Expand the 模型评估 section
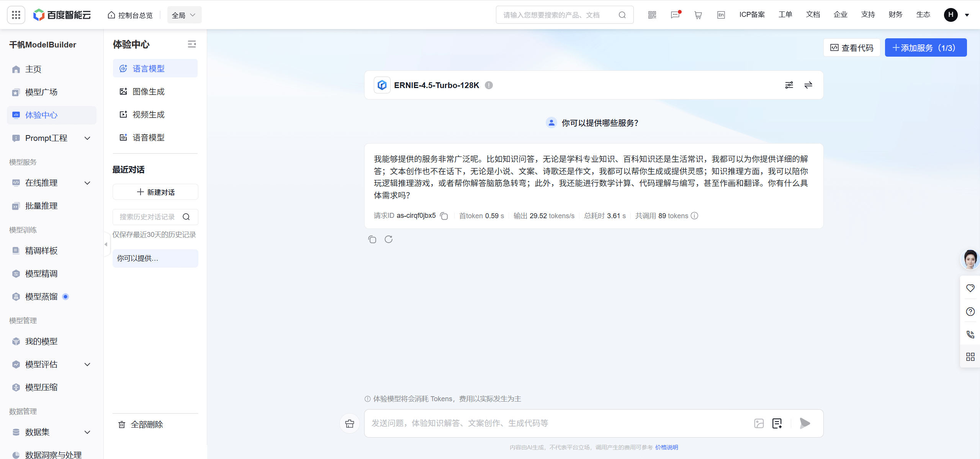 87,364
